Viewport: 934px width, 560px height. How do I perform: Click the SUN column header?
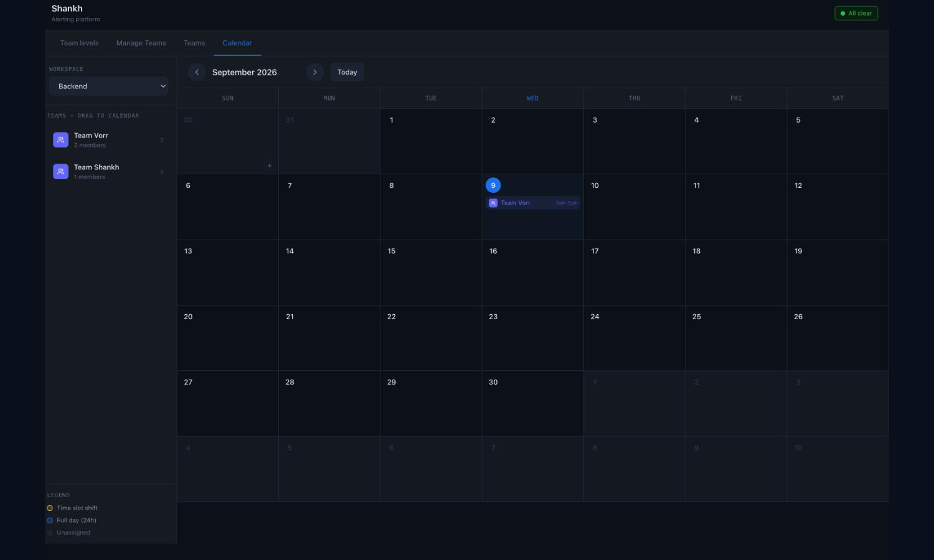click(228, 98)
